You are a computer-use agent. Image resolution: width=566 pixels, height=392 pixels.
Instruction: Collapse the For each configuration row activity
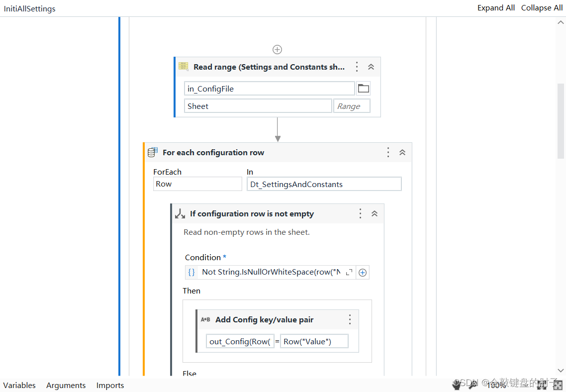point(402,152)
